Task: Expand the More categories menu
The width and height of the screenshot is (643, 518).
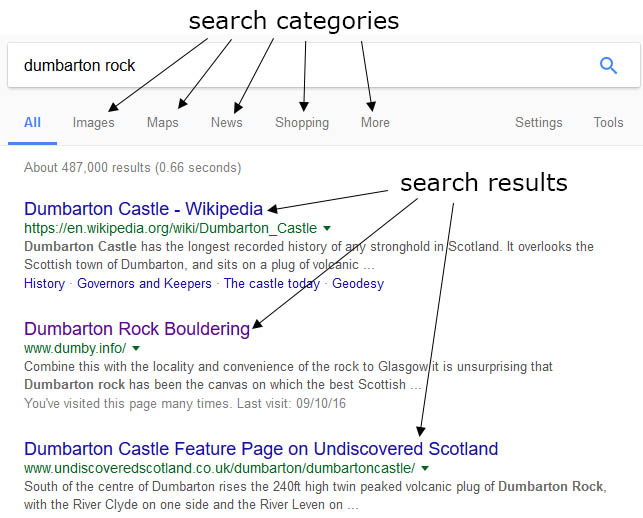Action: (375, 123)
